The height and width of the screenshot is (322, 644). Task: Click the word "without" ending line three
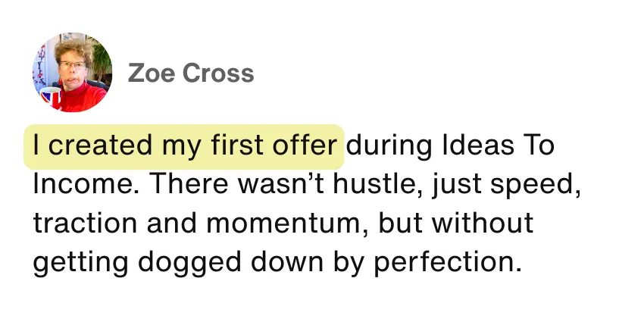(x=483, y=223)
